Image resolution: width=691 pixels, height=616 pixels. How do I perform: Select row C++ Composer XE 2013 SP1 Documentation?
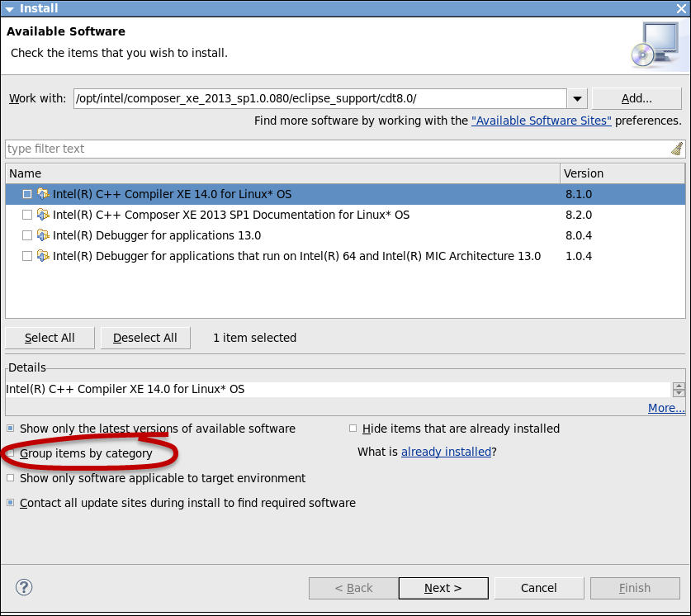[x=345, y=215]
